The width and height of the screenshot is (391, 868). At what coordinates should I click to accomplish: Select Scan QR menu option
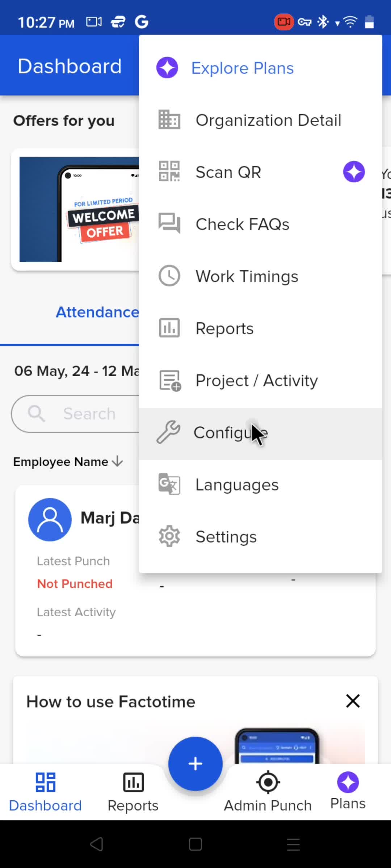[x=261, y=172]
